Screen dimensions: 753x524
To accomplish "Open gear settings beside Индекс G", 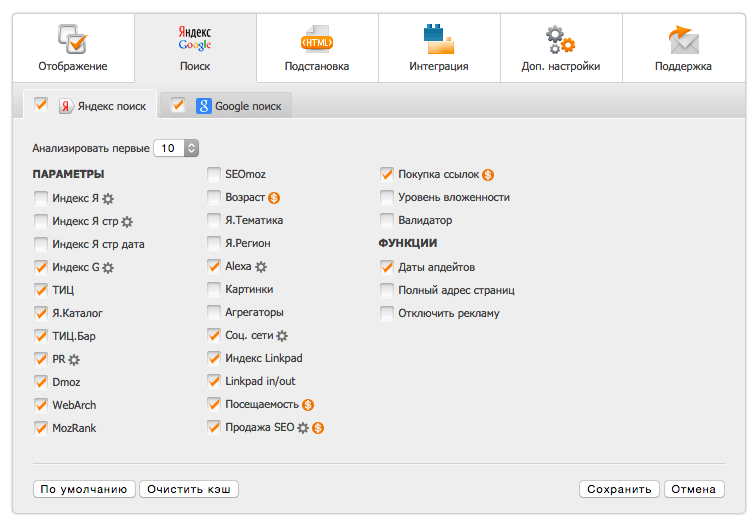I will pyautogui.click(x=109, y=268).
